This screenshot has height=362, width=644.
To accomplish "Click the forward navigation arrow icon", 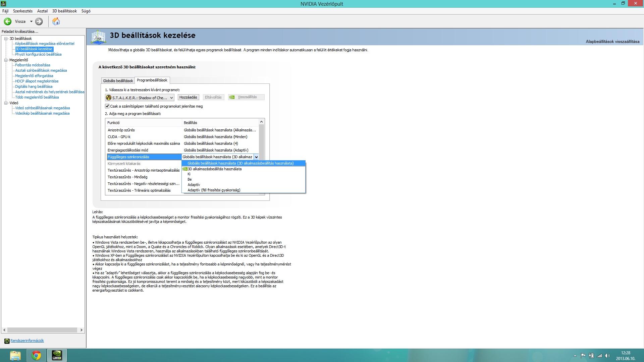I will pos(39,21).
